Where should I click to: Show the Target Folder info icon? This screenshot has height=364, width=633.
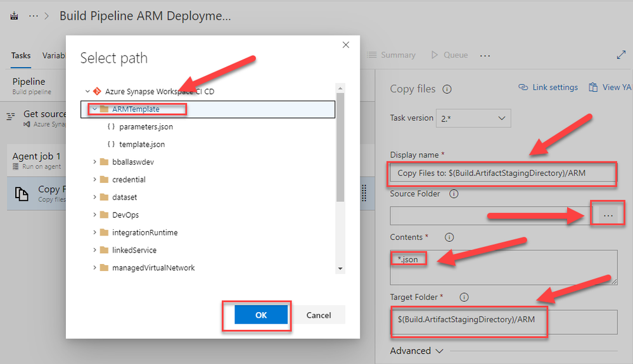pos(464,298)
